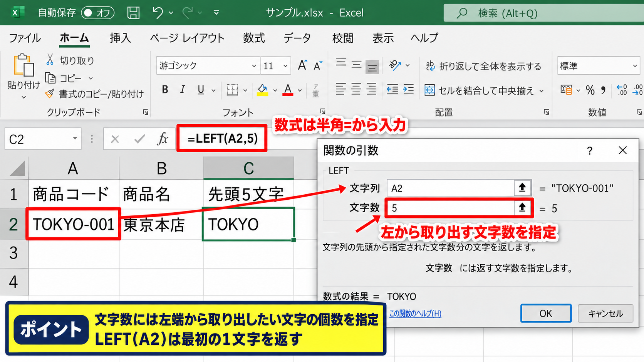This screenshot has height=362, width=644.
Task: Apply Italic formatting
Action: (x=182, y=90)
